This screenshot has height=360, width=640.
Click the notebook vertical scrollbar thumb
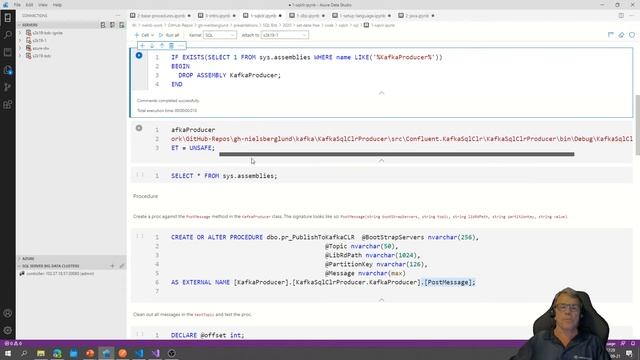[638, 125]
